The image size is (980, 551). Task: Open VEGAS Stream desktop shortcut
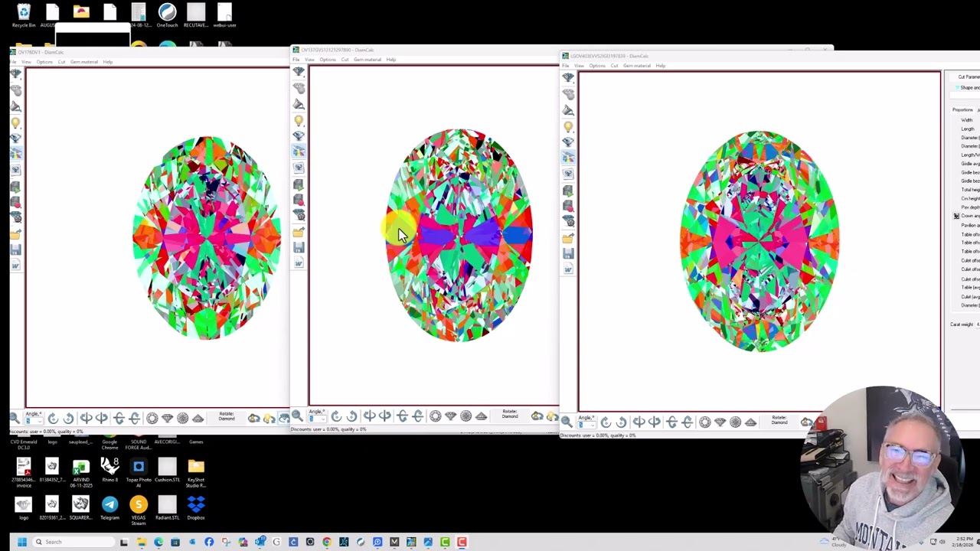(139, 509)
